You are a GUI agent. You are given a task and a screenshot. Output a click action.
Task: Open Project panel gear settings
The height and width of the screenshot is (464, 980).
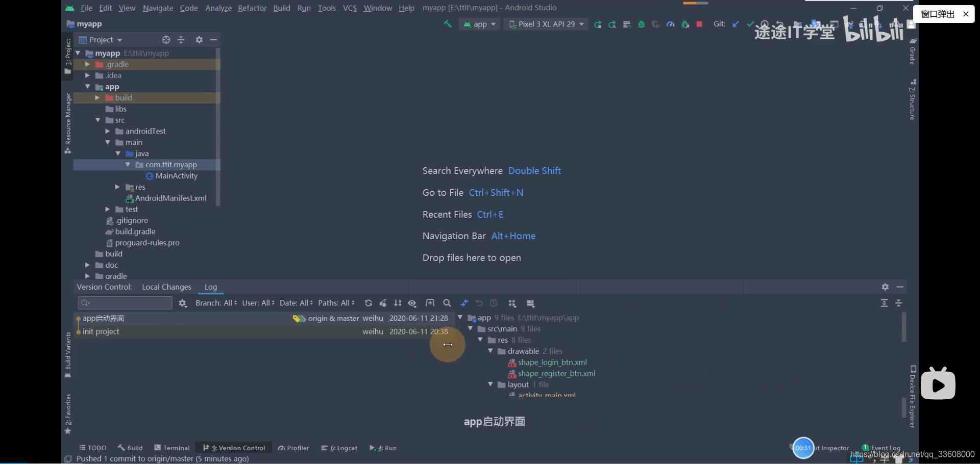pyautogui.click(x=199, y=40)
